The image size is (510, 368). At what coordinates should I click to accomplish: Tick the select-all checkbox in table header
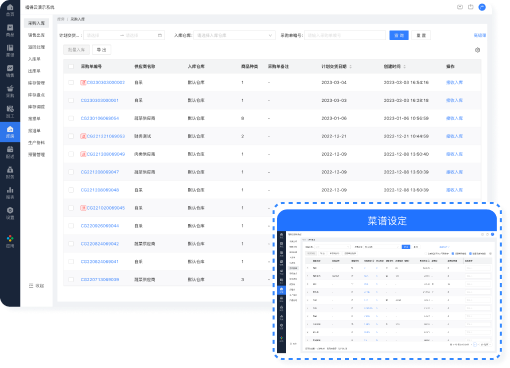[71, 67]
